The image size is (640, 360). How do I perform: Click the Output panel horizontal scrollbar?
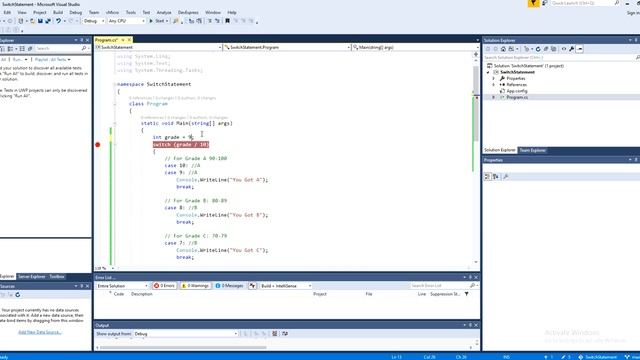point(183,348)
